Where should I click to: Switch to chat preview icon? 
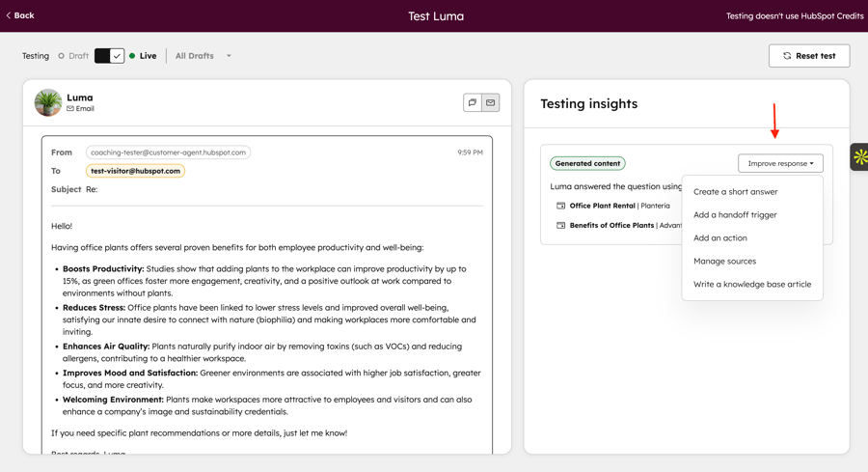pyautogui.click(x=473, y=102)
